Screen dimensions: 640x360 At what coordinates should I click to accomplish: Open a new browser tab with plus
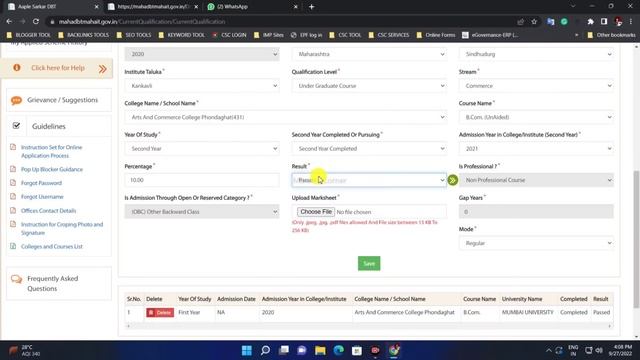pos(311,7)
